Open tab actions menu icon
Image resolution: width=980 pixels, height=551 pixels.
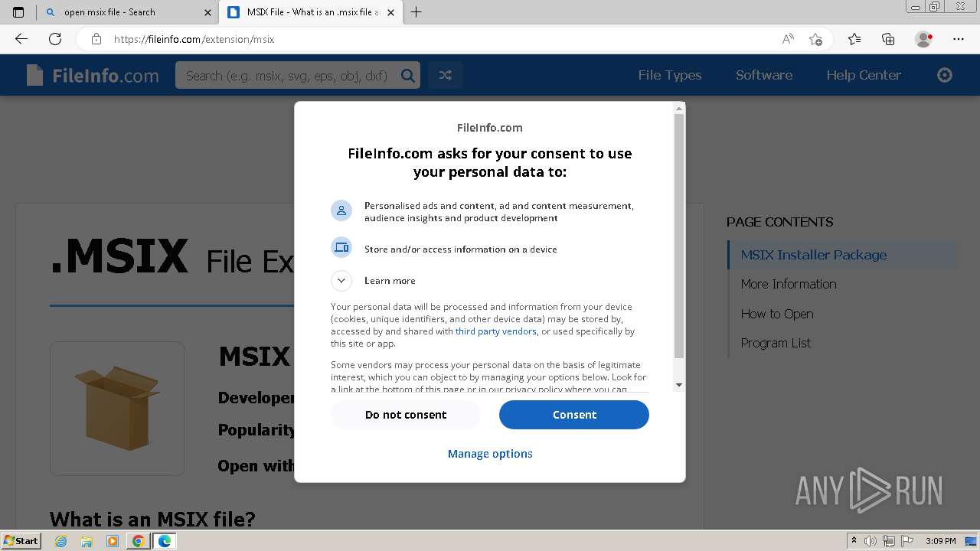click(18, 12)
